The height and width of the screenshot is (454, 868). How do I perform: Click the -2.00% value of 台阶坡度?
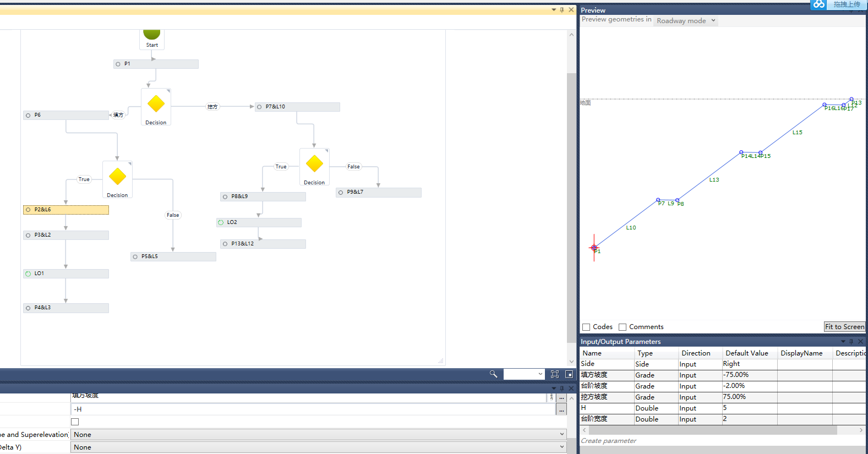(x=749, y=386)
